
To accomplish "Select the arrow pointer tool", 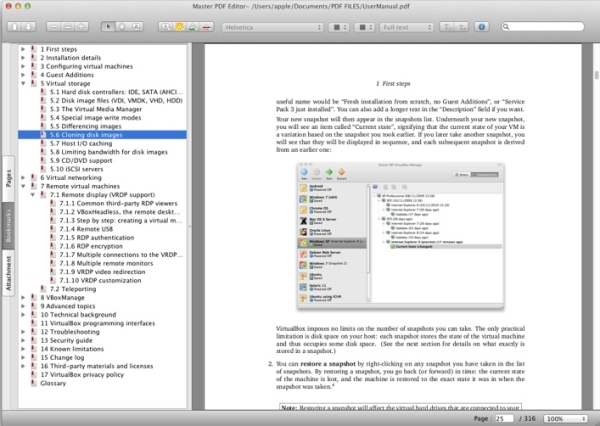I will (x=108, y=27).
